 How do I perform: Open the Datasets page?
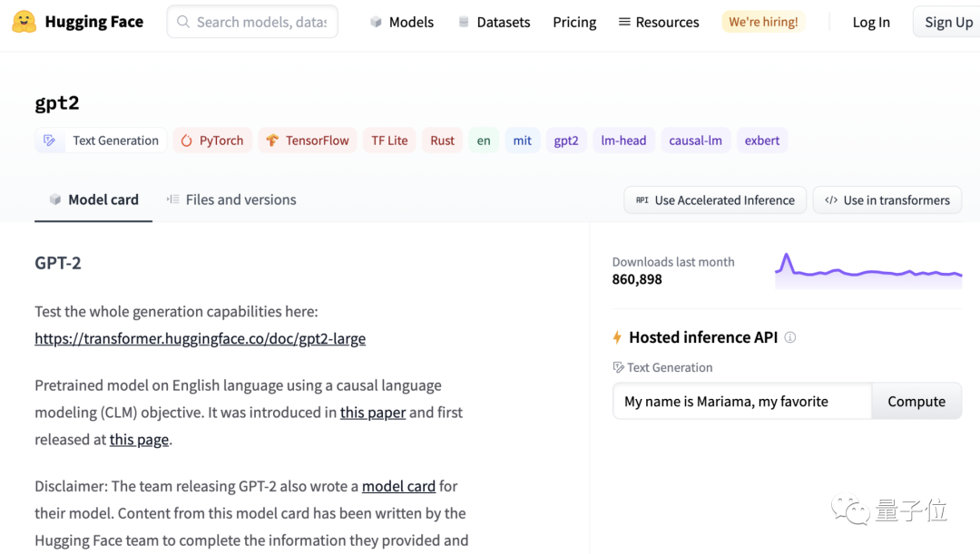(495, 22)
